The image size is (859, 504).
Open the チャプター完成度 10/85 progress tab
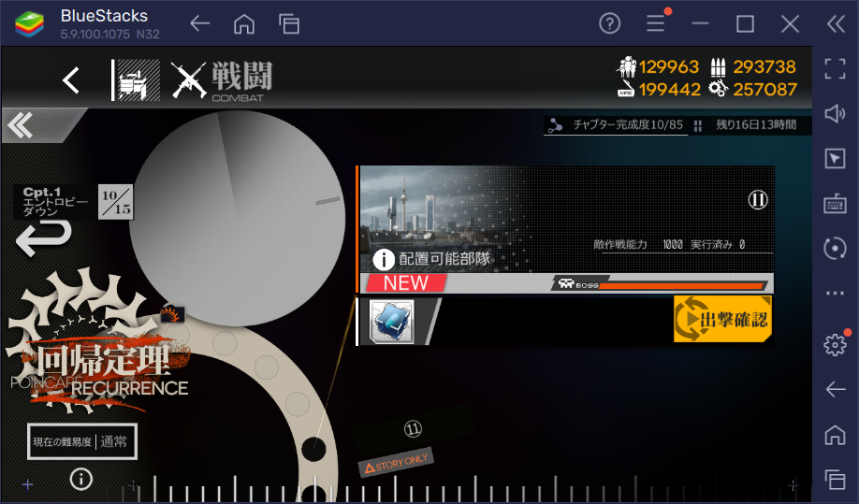pos(616,125)
